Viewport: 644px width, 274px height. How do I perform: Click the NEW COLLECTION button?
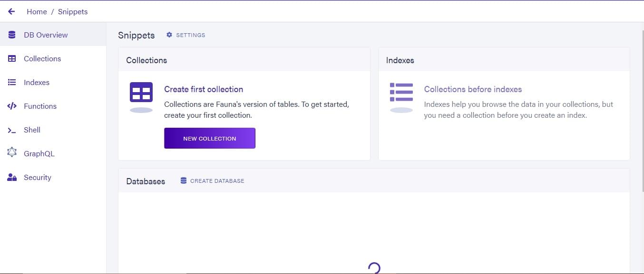(210, 138)
